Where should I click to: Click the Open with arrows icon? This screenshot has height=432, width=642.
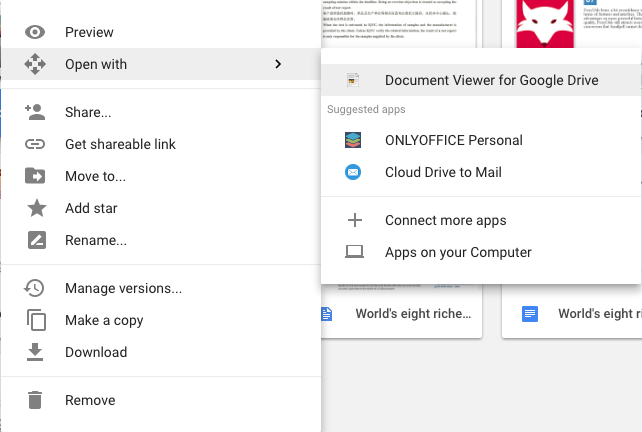35,64
